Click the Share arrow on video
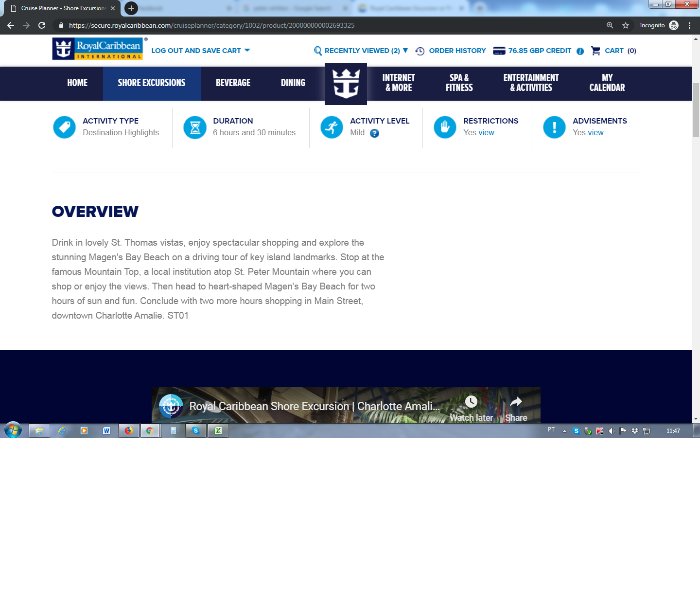The image size is (700, 593). point(516,401)
